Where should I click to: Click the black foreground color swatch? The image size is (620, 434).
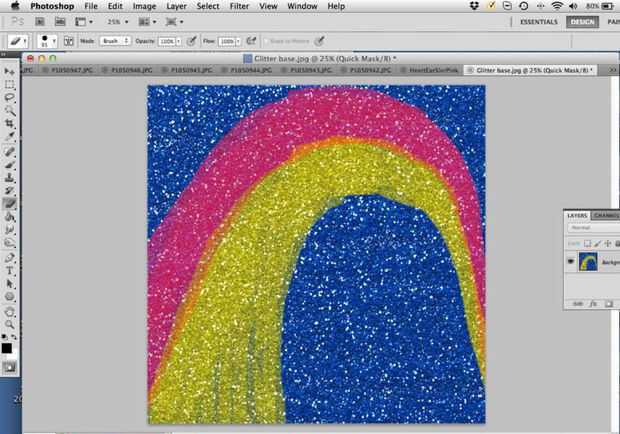point(7,347)
